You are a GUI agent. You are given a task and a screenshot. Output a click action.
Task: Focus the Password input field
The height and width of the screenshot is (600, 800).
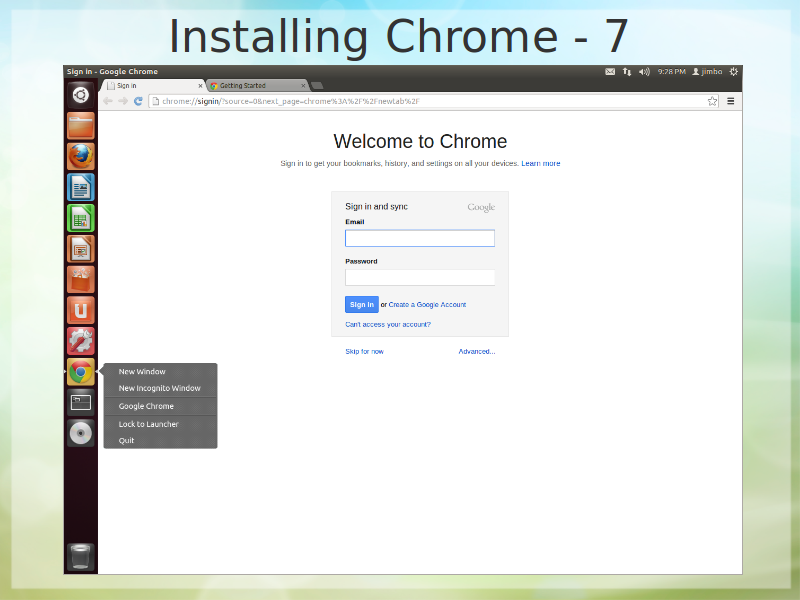click(x=420, y=278)
